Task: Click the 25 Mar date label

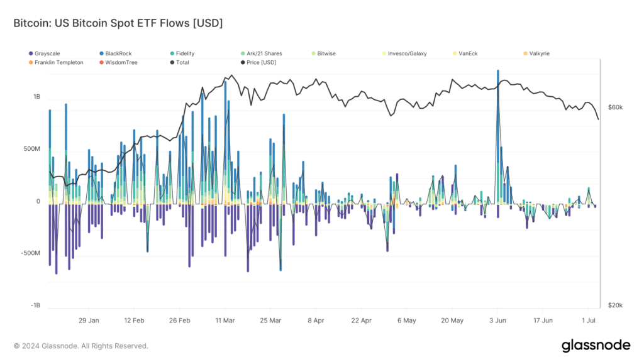Action: pos(270,321)
